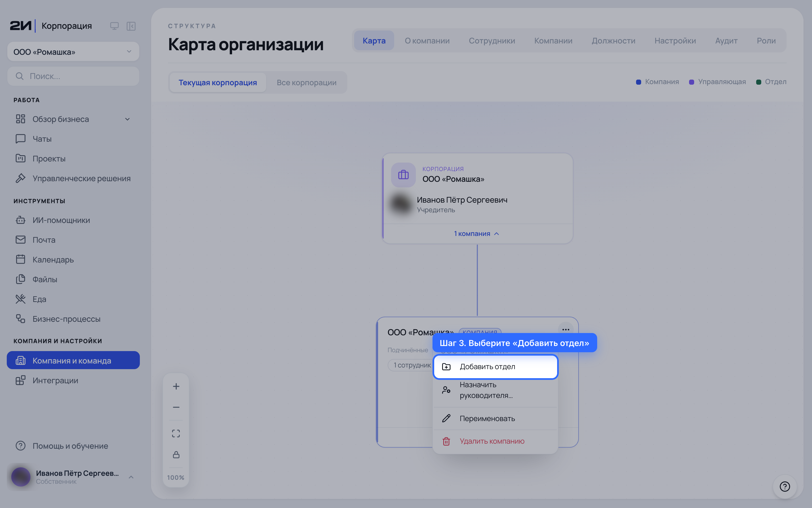Click the Поиск search field
The height and width of the screenshot is (508, 812).
[73, 76]
